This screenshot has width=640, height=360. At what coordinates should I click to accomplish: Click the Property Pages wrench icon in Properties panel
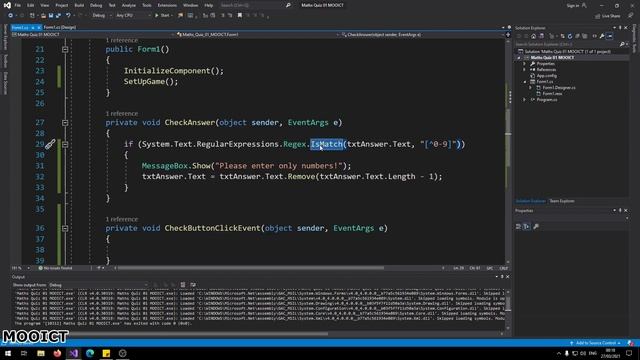tap(536, 226)
